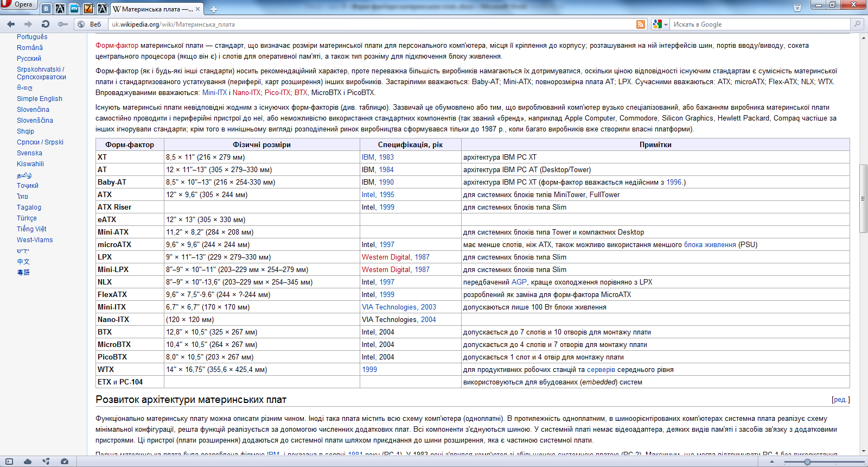Click the orange RSS feed icon
Viewport: 868px width, 467px height.
[641, 24]
